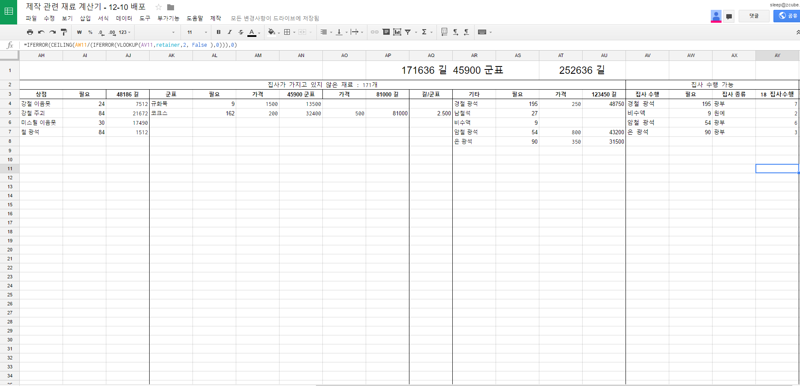This screenshot has width=800, height=386.
Task: Open the text color picker
Action: (252, 32)
